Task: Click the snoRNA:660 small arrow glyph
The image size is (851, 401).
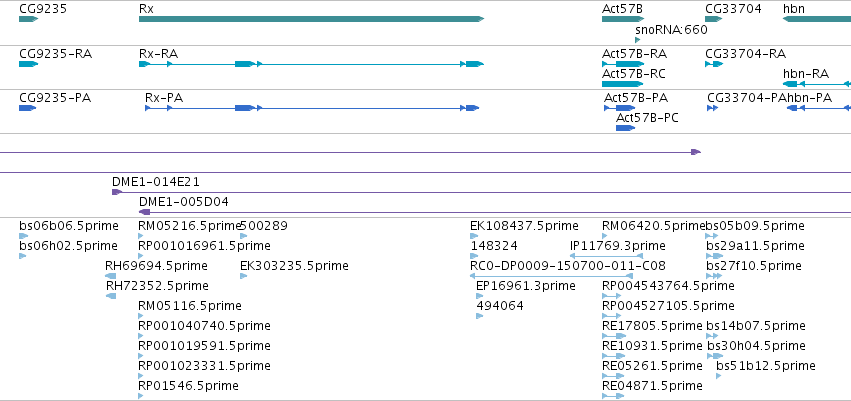Action: point(638,40)
